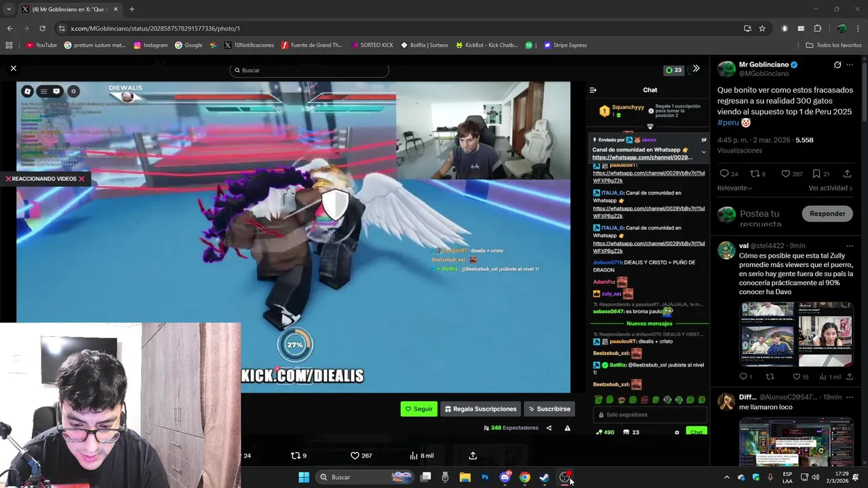Close the photo viewer with the X icon
This screenshot has height=488, width=868.
click(x=13, y=68)
